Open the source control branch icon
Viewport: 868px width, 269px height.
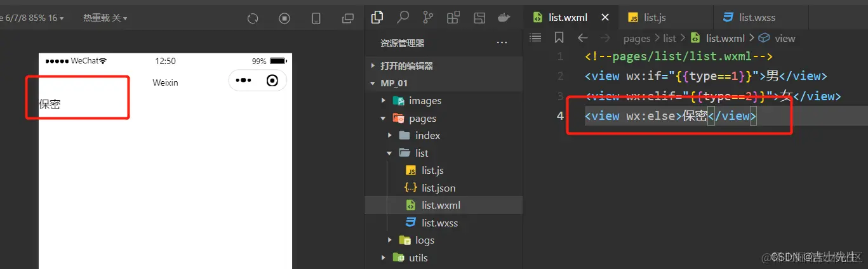428,17
